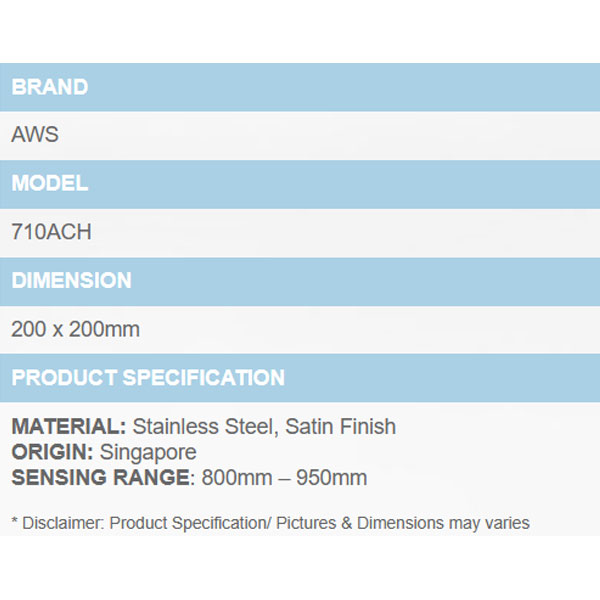This screenshot has height=600, width=600.
Task: Select the 710ACH model number
Action: 51,232
